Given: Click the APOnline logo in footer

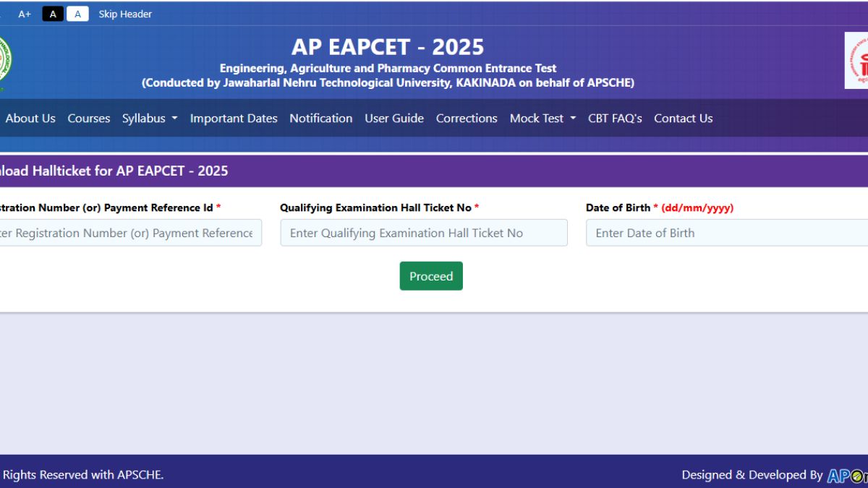Looking at the screenshot, I should click(848, 476).
